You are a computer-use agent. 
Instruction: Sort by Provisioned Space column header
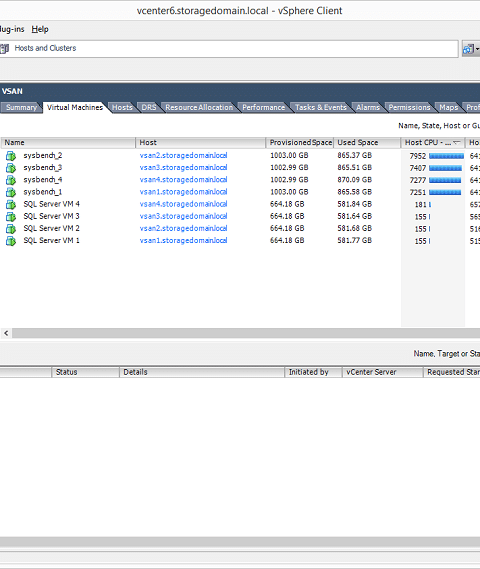300,143
